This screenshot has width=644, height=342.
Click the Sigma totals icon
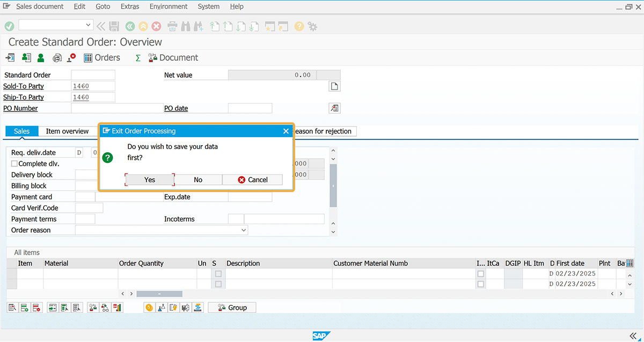pos(138,58)
